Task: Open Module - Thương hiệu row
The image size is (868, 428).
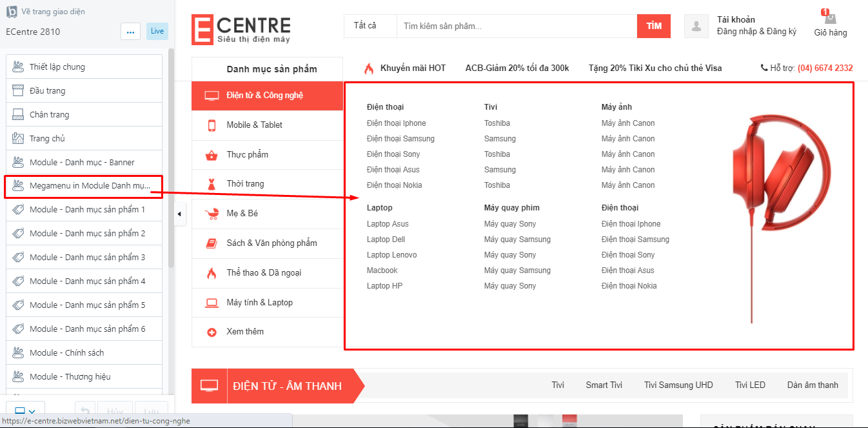Action: click(x=84, y=377)
